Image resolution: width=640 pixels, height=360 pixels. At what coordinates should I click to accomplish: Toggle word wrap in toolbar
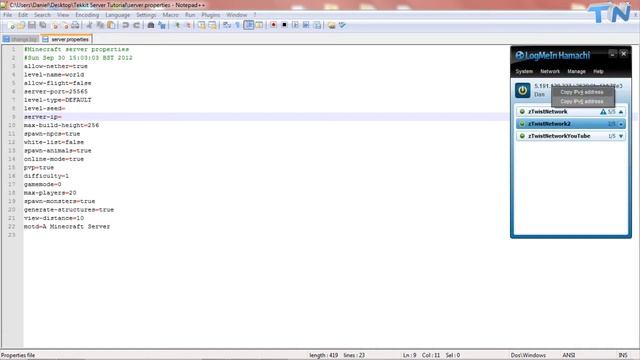[227, 25]
